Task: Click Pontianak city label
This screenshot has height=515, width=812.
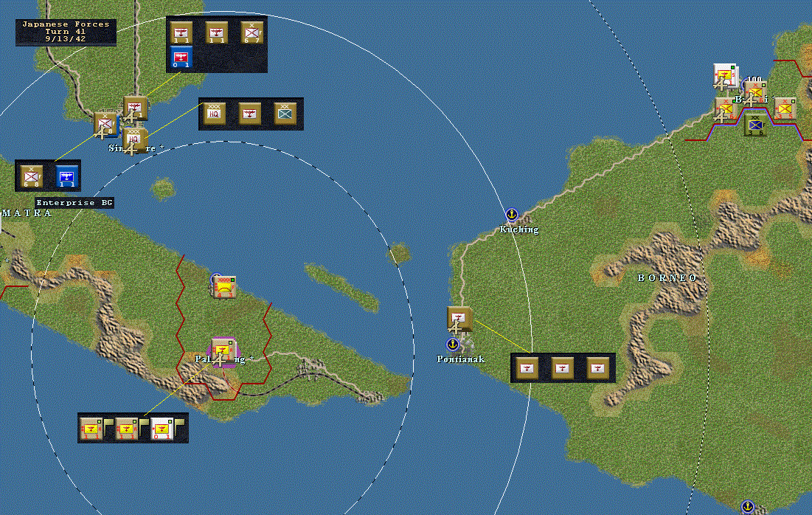Action: [x=460, y=359]
